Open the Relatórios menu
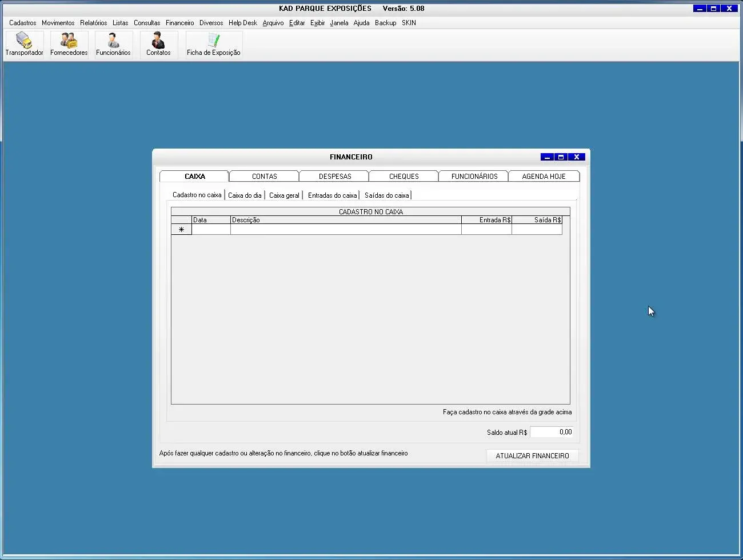This screenshot has height=560, width=743. [x=94, y=23]
